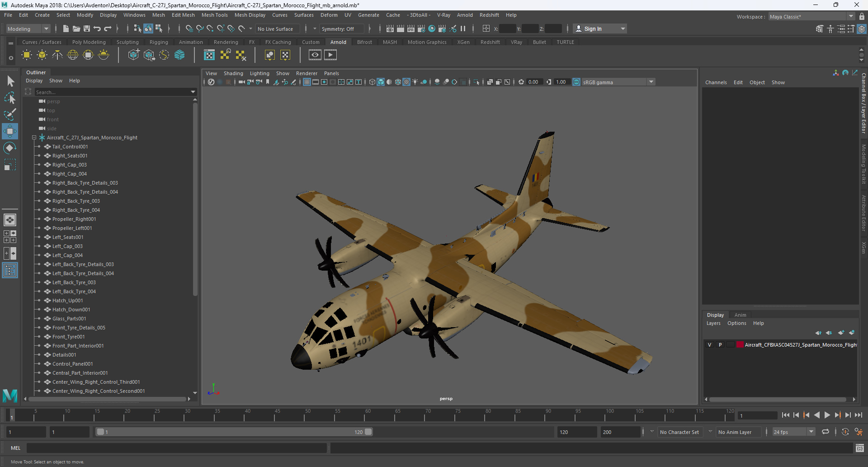This screenshot has height=467, width=868.
Task: Open Script Editor icon
Action: click(x=860, y=448)
